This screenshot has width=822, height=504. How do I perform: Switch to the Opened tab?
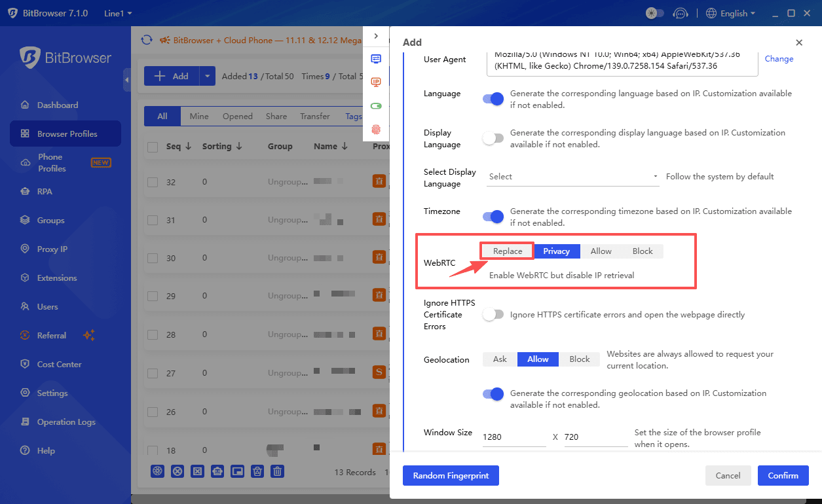click(237, 116)
